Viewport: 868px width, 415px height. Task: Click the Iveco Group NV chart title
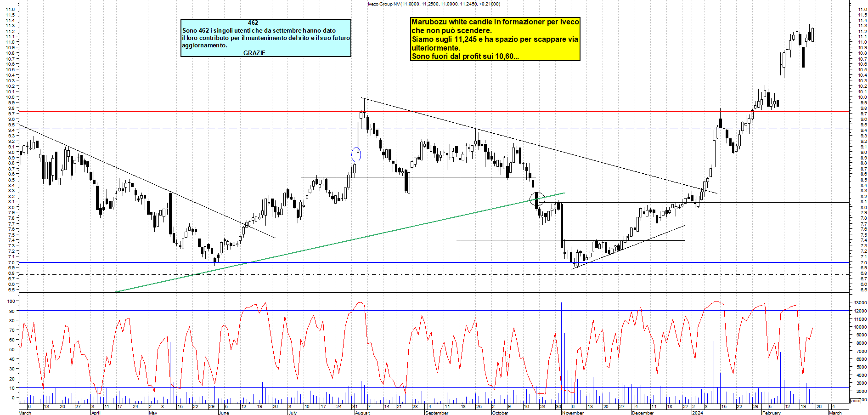tap(434, 4)
